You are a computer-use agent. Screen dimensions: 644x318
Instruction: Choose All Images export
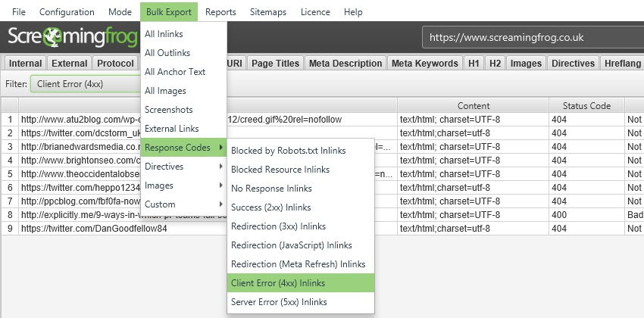(183, 91)
